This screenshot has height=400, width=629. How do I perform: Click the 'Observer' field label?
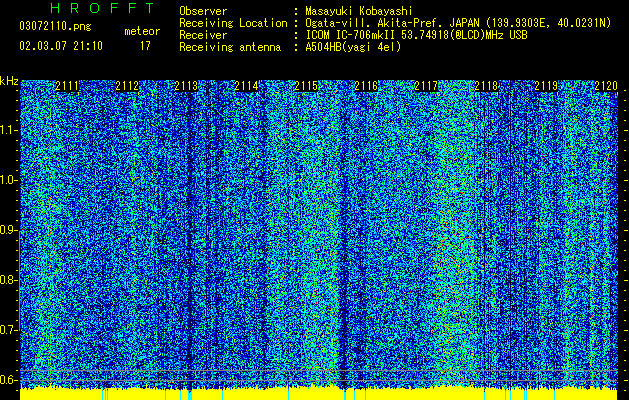pyautogui.click(x=203, y=11)
